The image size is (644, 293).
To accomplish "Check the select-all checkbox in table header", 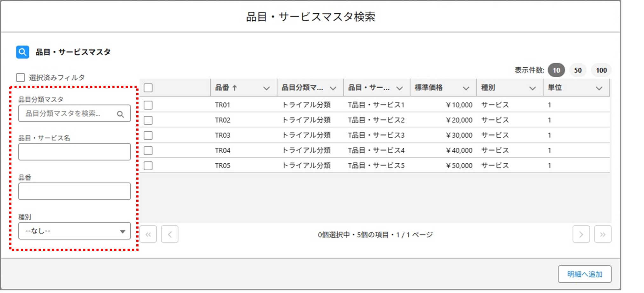I will click(x=148, y=88).
